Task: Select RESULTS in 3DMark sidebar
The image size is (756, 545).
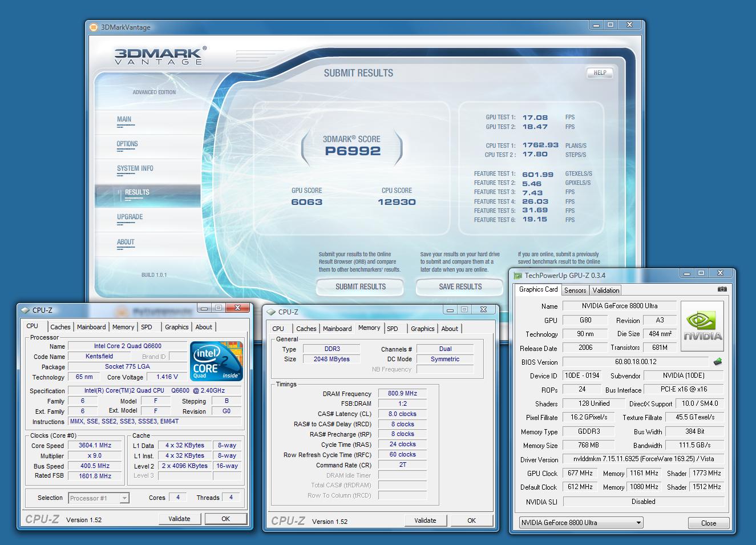Action: tap(137, 192)
